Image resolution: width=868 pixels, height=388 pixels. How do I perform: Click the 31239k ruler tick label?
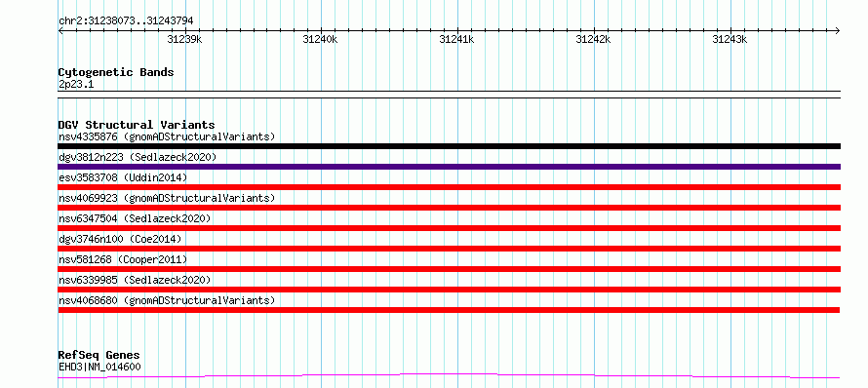(184, 39)
